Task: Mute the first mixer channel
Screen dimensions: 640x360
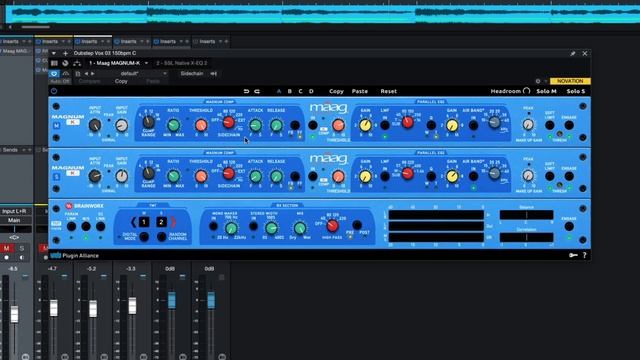Action: [7, 248]
